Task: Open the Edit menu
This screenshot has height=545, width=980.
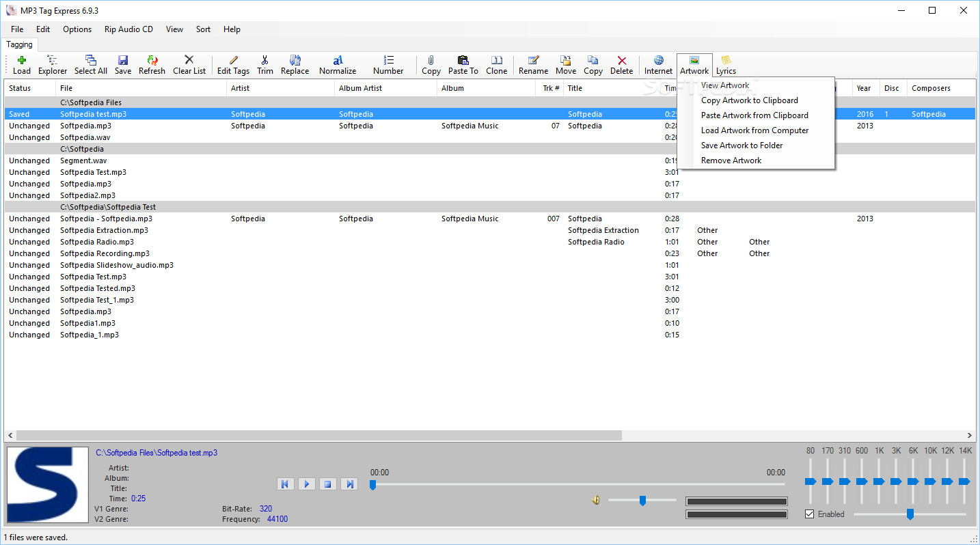Action: pyautogui.click(x=43, y=29)
